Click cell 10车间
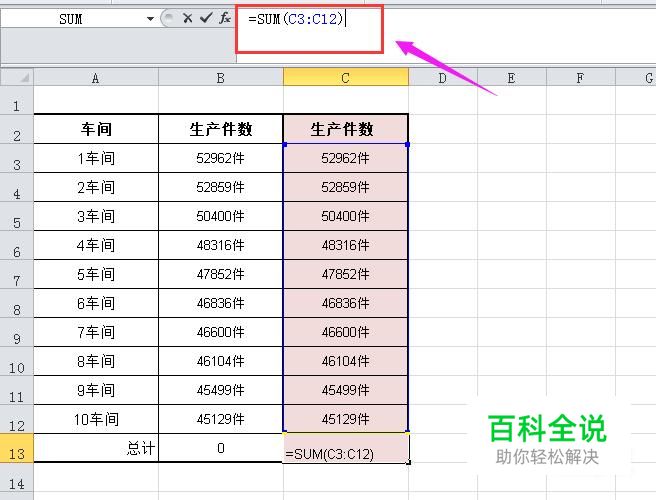 click(96, 419)
